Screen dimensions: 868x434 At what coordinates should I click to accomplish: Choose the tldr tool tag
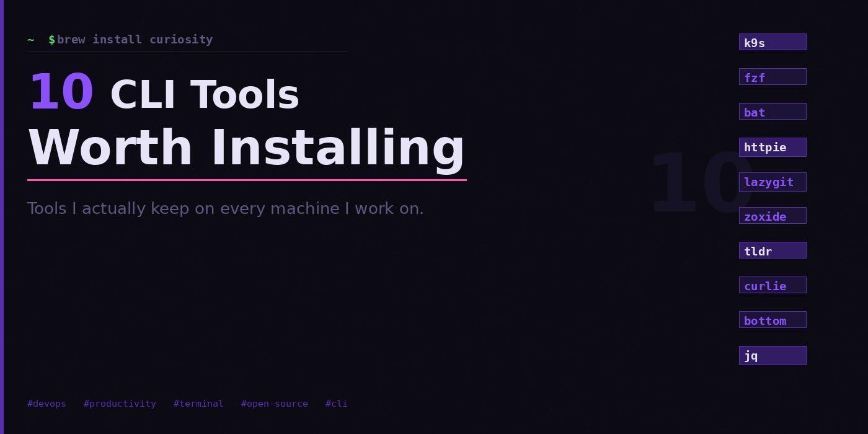tap(773, 250)
